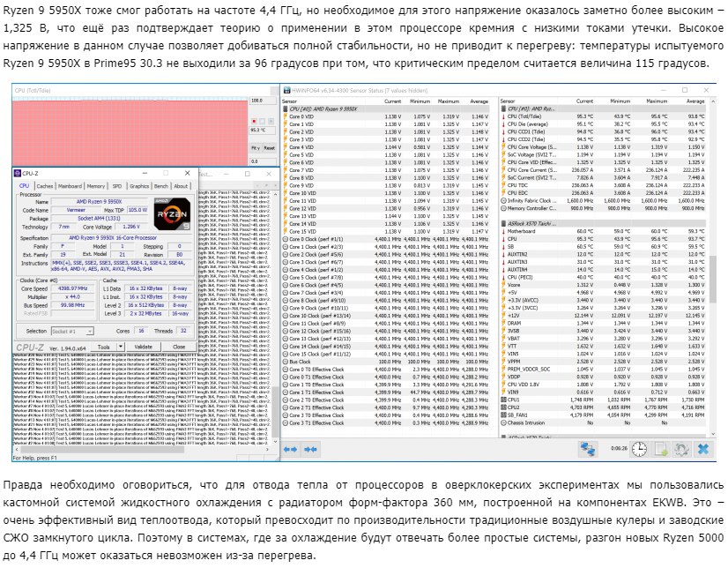Open the network/remote sensors icon in HWiNFO
The width and height of the screenshot is (728, 568).
pyautogui.click(x=588, y=449)
